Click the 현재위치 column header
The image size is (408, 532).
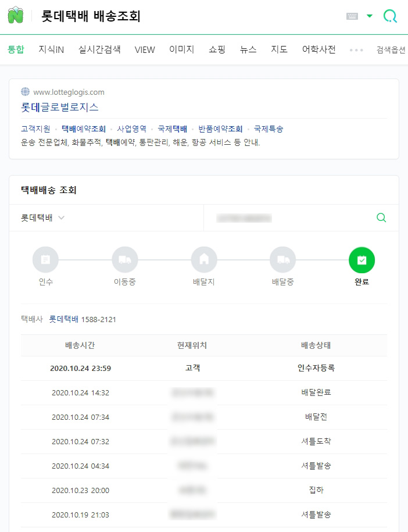pos(192,345)
